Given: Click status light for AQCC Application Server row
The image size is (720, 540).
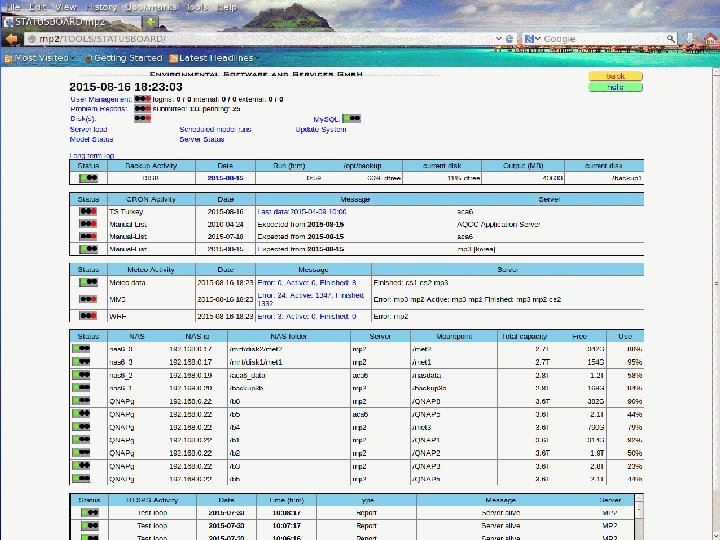Looking at the screenshot, I should [x=88, y=224].
